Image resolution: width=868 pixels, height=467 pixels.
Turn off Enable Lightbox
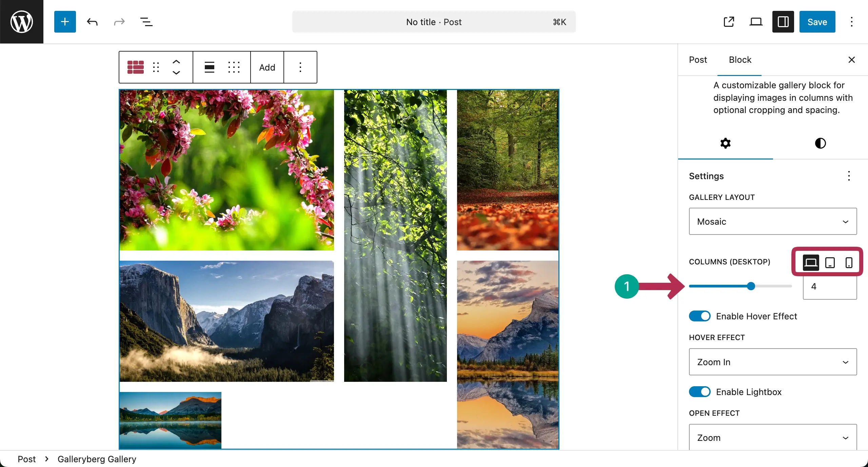(x=699, y=392)
